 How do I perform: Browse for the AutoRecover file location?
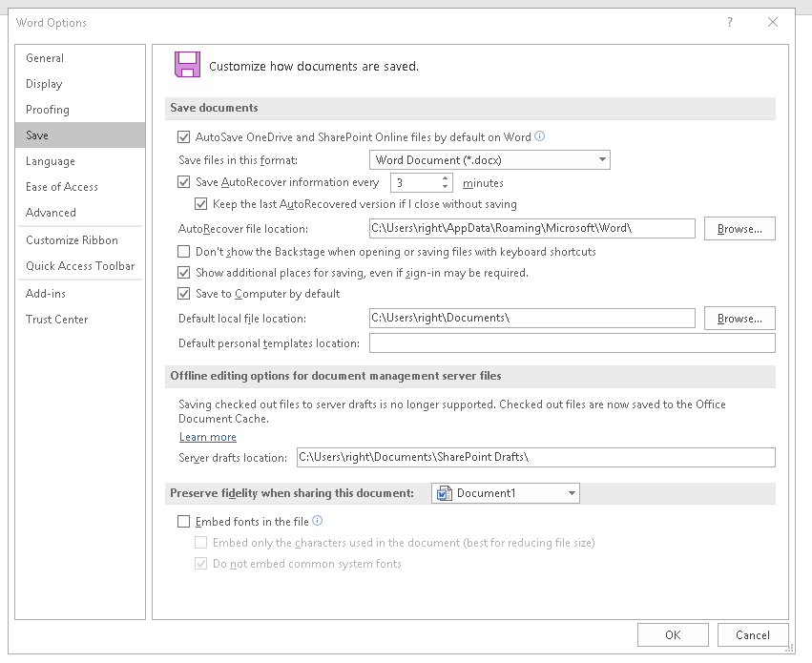click(x=739, y=229)
